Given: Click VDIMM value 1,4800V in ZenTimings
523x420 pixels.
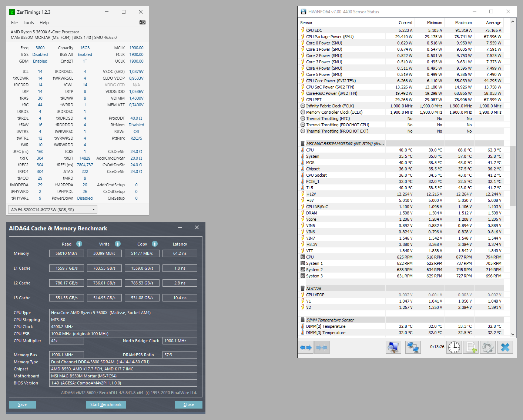Looking at the screenshot, I should 136,98.
